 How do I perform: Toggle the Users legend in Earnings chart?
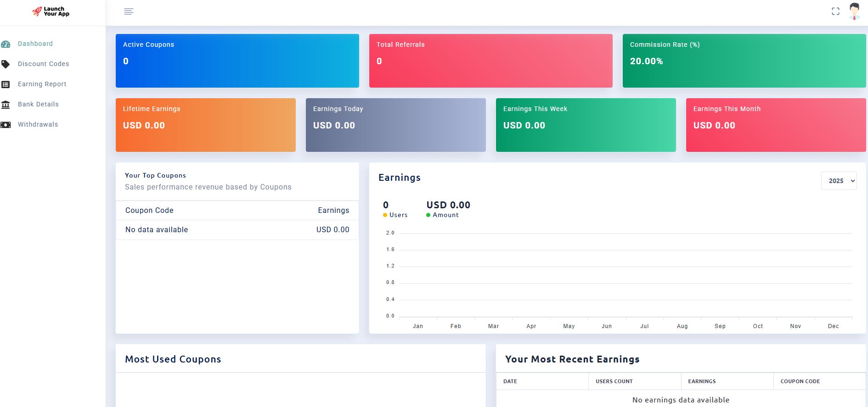(395, 215)
